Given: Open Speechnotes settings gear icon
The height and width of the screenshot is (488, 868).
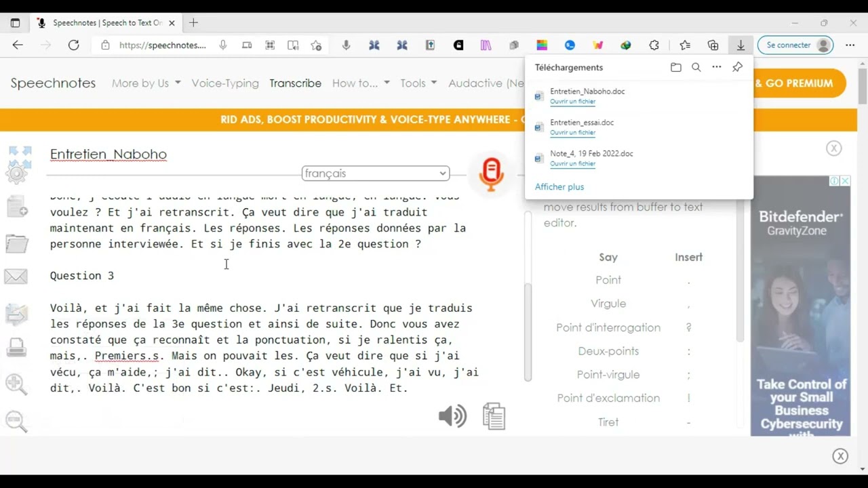Looking at the screenshot, I should click(16, 174).
